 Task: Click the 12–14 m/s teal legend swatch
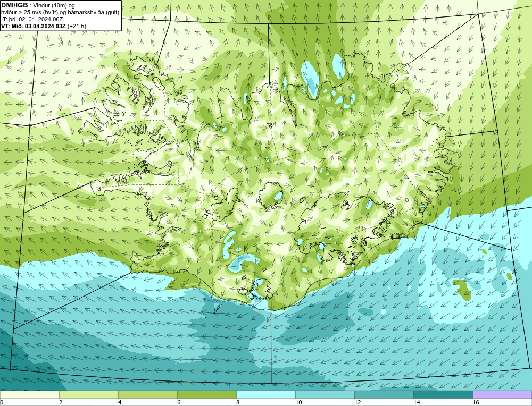(384, 394)
